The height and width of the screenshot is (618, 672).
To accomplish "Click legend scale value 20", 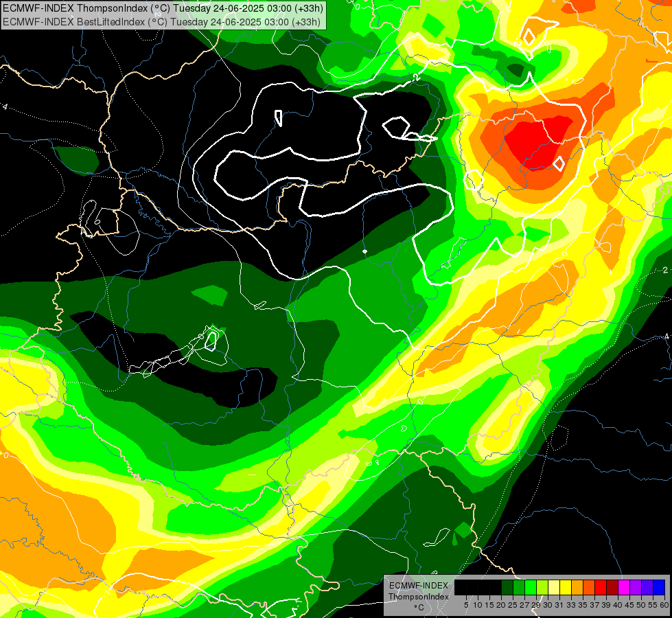I will pyautogui.click(x=501, y=605).
